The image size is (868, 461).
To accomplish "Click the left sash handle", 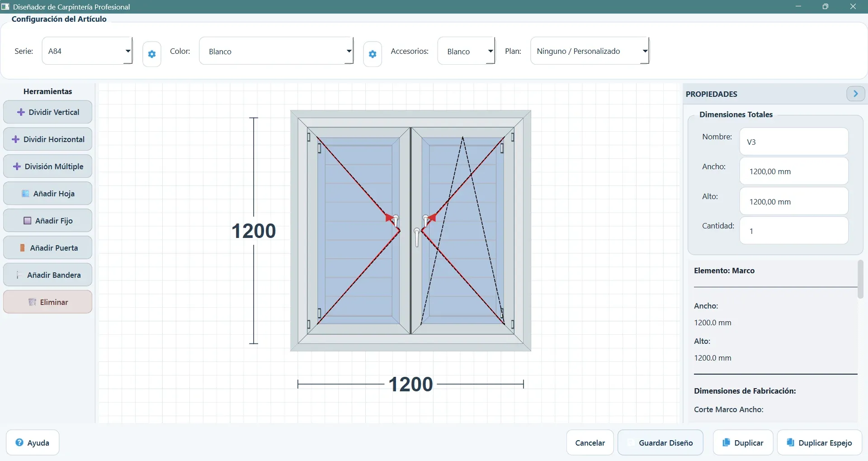I will click(396, 221).
